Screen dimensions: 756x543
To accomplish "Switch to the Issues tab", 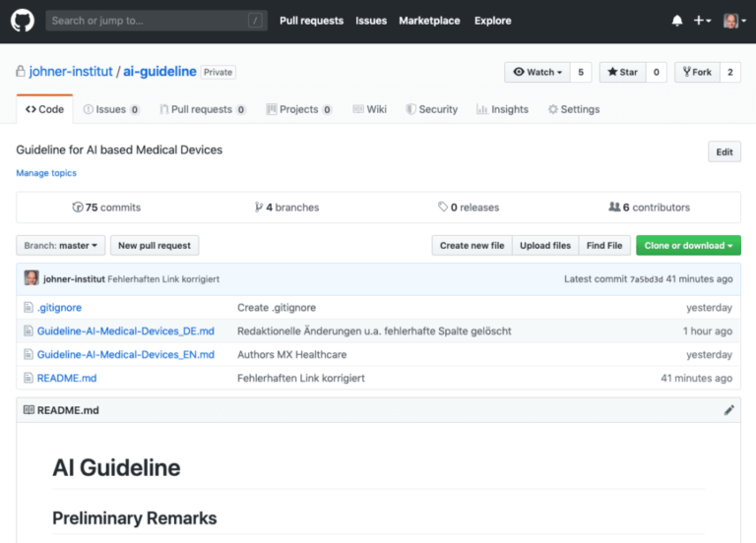I will 111,109.
